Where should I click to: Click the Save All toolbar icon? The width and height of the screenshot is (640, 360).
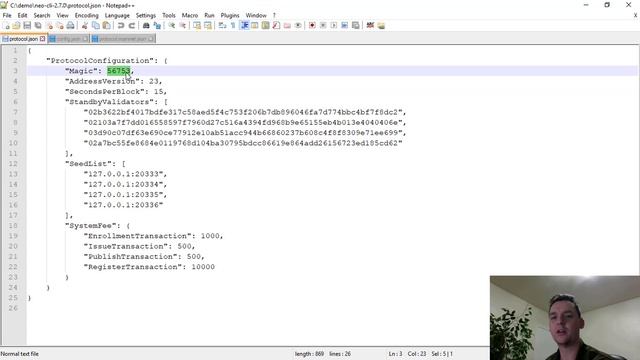pyautogui.click(x=38, y=25)
